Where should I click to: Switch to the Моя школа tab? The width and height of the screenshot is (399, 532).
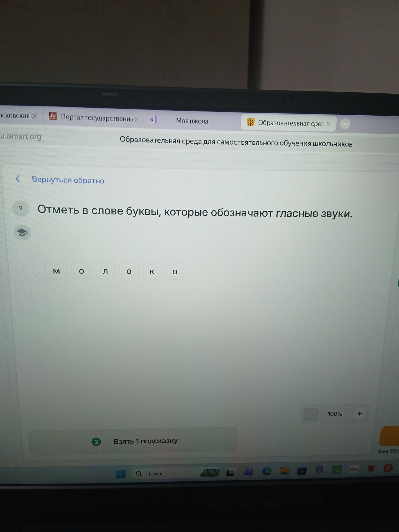coord(192,121)
